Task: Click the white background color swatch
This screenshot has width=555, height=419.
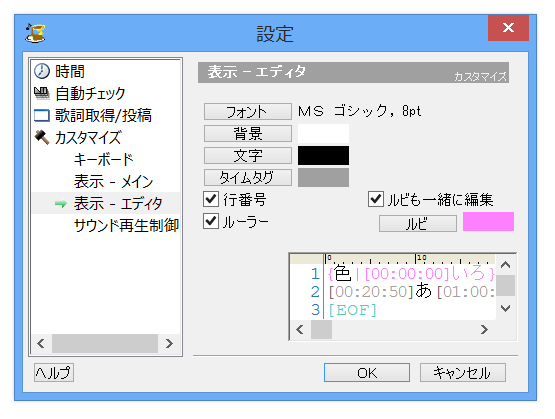Action: coord(323,133)
